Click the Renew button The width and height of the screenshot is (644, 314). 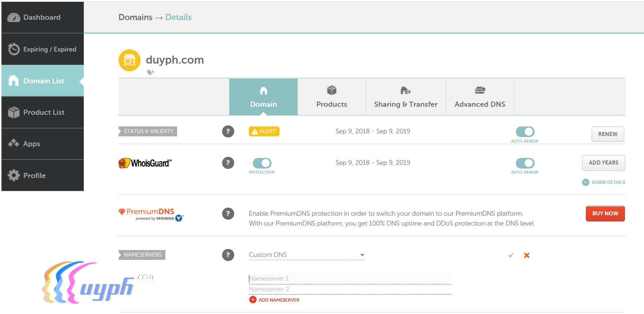pos(607,134)
